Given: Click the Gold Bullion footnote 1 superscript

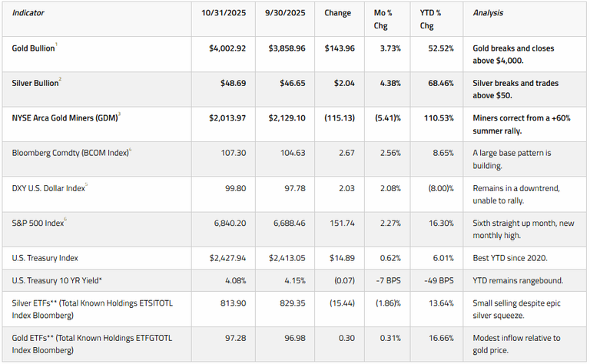Looking at the screenshot, I should tap(57, 45).
